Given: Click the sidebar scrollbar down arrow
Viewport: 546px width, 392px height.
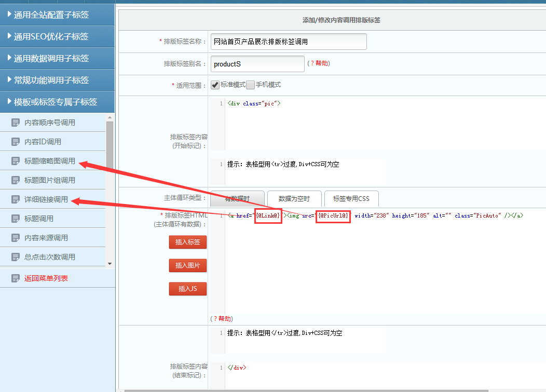Looking at the screenshot, I should (x=109, y=264).
